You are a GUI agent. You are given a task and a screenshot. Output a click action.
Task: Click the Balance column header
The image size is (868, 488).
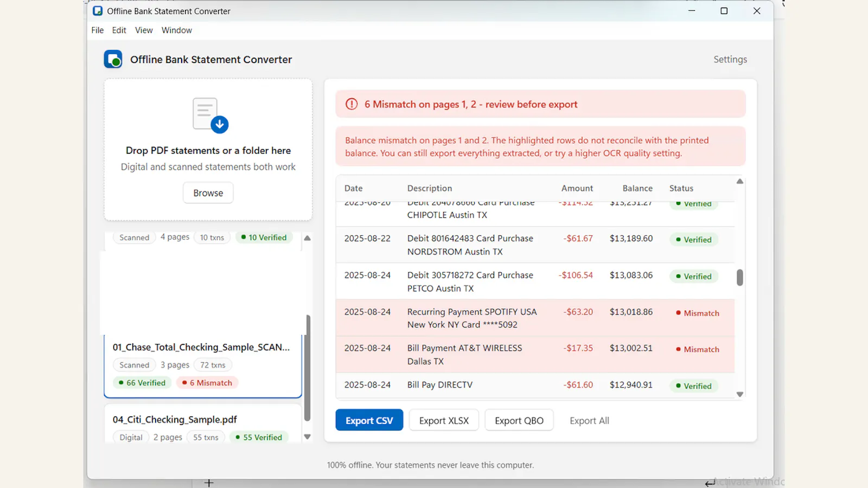point(637,188)
